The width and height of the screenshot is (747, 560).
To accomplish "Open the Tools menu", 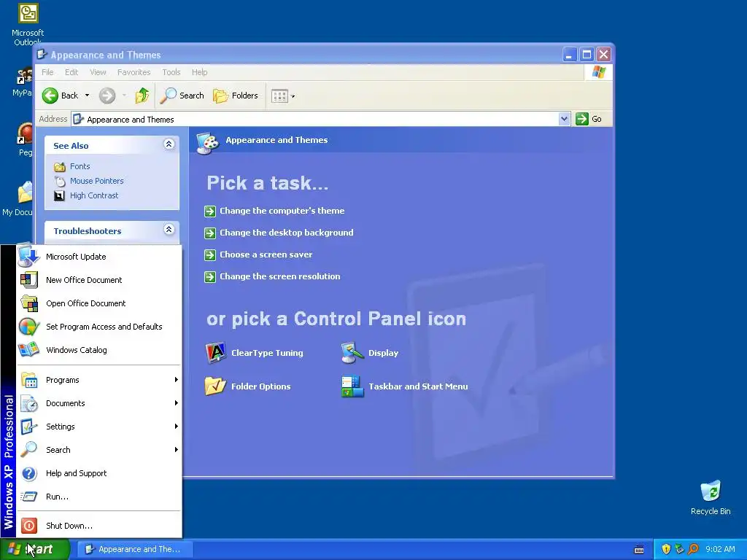I will coord(171,72).
